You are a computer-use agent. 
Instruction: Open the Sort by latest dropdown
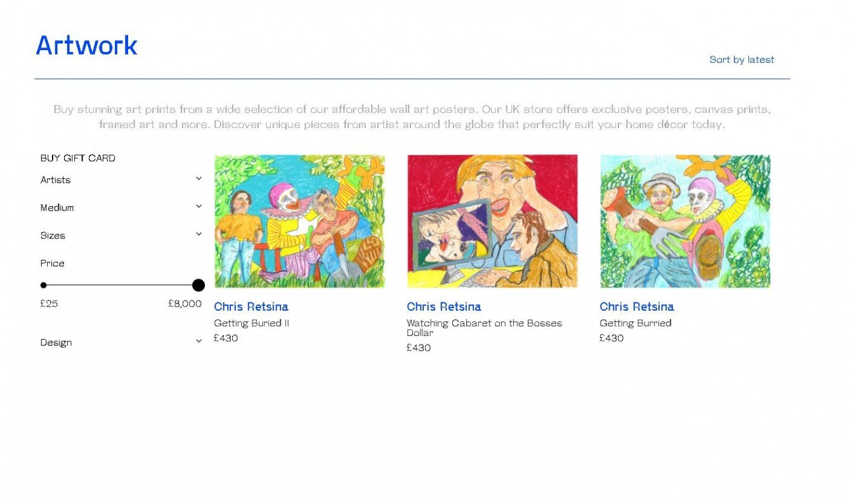742,60
